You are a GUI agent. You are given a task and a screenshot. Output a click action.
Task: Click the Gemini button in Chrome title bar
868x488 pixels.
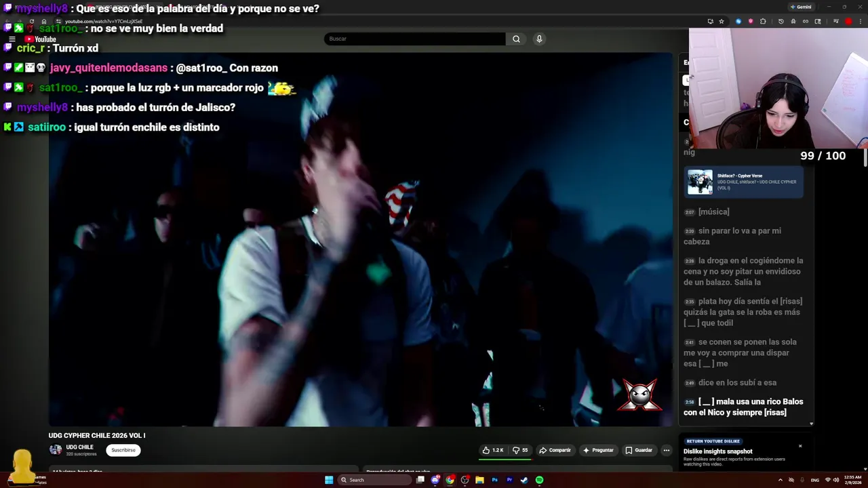(801, 7)
